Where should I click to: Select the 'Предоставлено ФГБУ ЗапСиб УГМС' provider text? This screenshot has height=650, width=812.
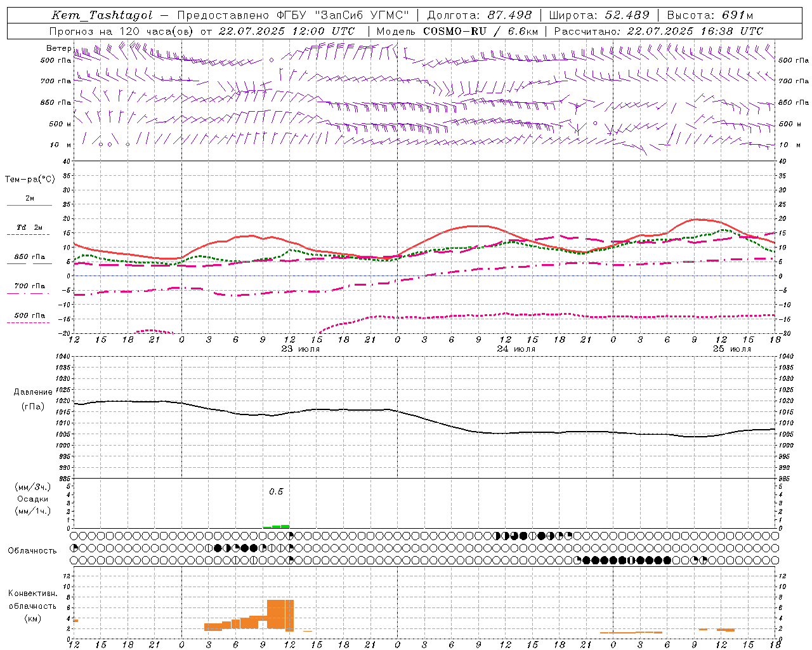coord(294,15)
